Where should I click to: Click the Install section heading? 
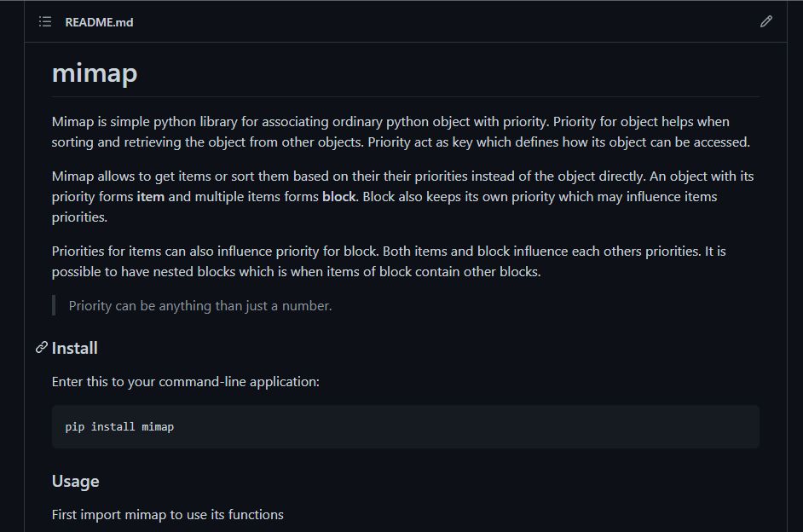(x=75, y=348)
